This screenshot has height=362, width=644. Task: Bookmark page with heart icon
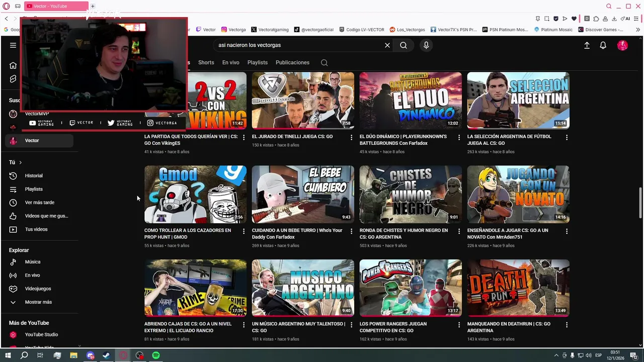point(574,19)
